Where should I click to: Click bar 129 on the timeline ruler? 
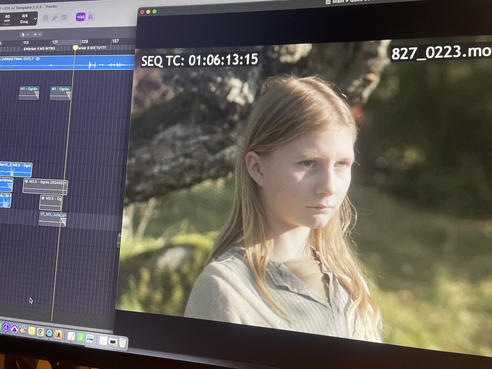[85, 42]
